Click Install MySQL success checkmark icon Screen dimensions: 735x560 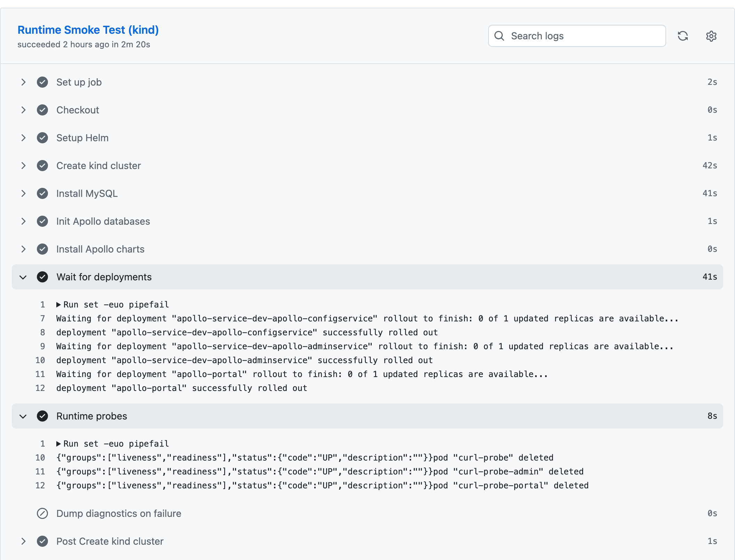click(42, 193)
